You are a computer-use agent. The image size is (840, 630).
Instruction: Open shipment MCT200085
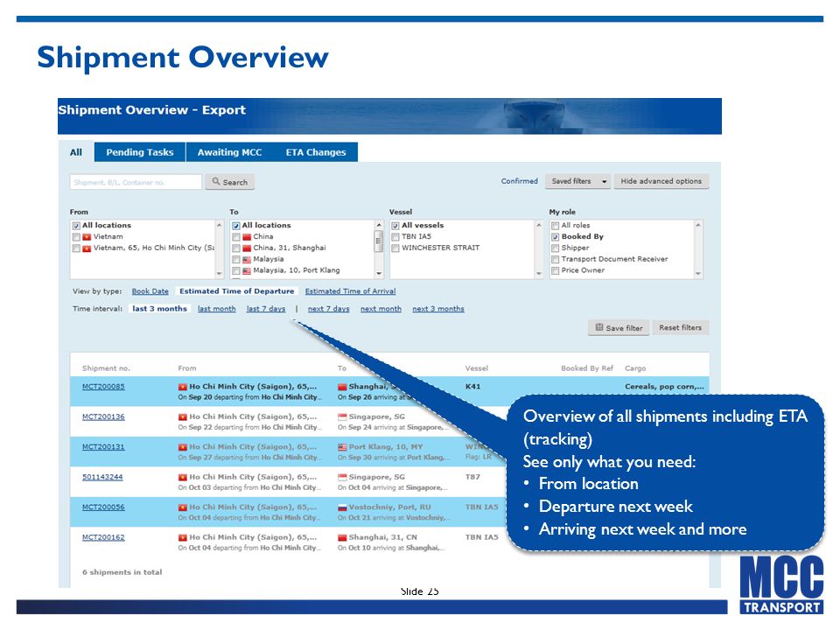click(103, 386)
